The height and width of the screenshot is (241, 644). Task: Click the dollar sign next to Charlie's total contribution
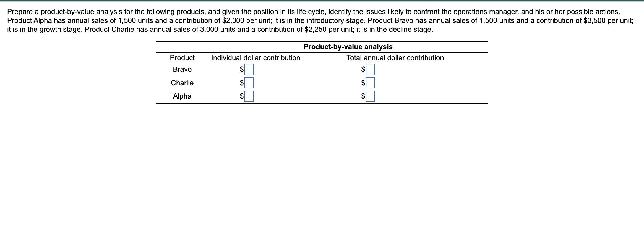[363, 83]
